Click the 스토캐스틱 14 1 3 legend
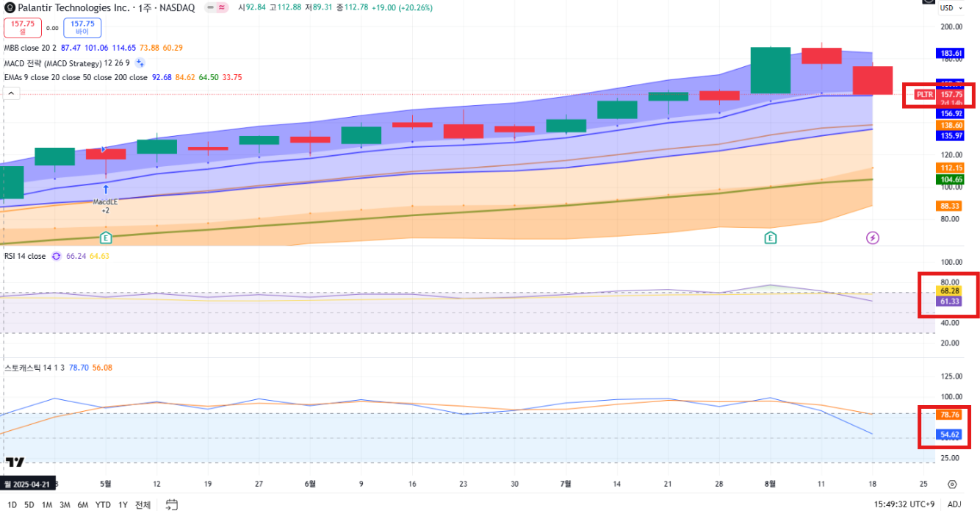This screenshot has width=980, height=511. pos(34,368)
